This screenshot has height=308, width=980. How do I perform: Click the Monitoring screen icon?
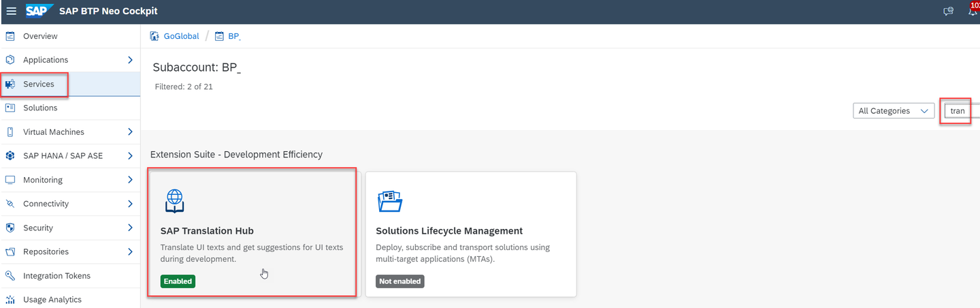click(10, 180)
